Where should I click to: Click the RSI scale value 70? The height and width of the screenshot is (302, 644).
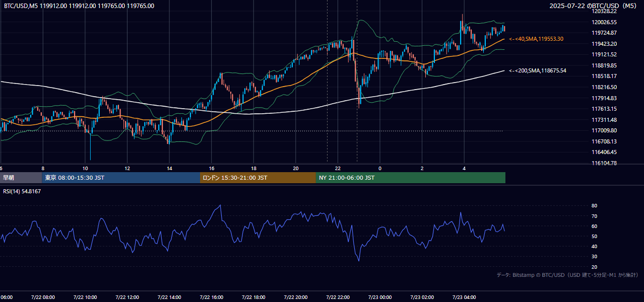coord(595,216)
